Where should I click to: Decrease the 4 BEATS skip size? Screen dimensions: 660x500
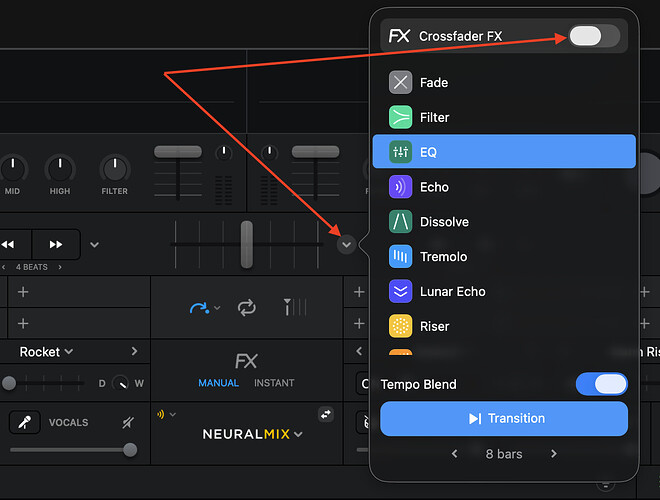click(x=4, y=267)
